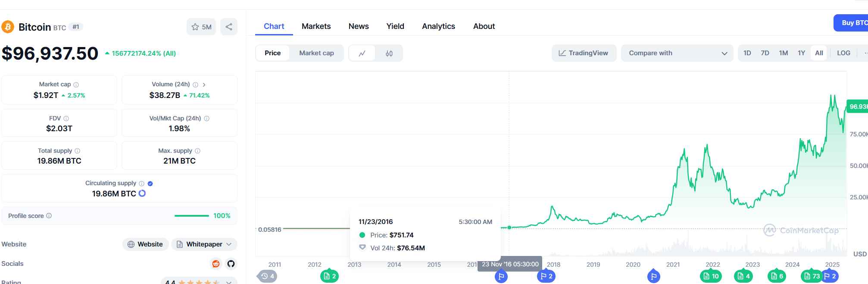Open the Reddit social icon
The width and height of the screenshot is (868, 284).
[x=216, y=264]
